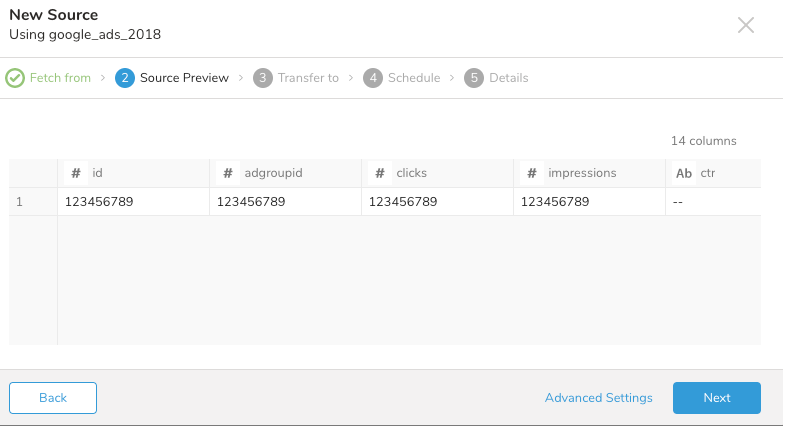Click the step 2 Source Preview circle
This screenshot has height=437, width=789.
coord(125,78)
